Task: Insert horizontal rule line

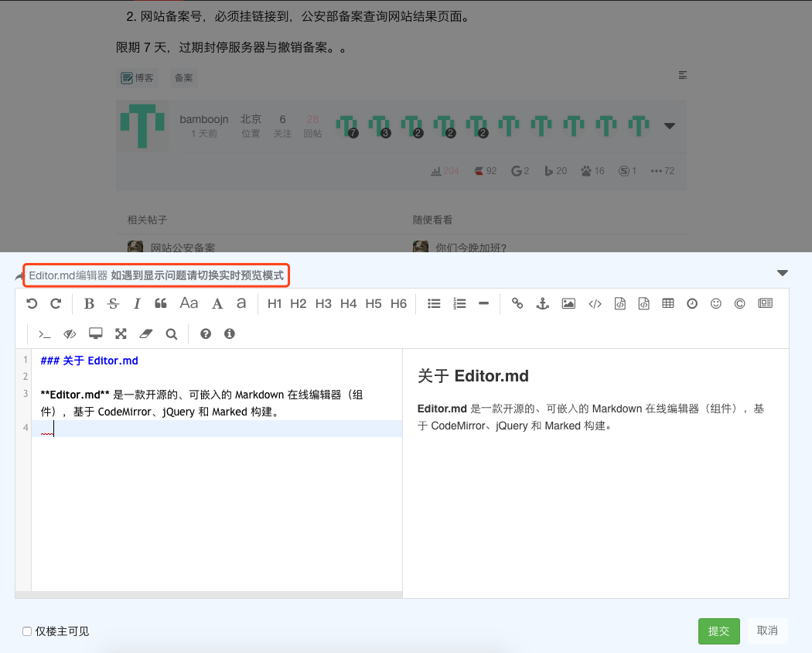Action: 483,304
